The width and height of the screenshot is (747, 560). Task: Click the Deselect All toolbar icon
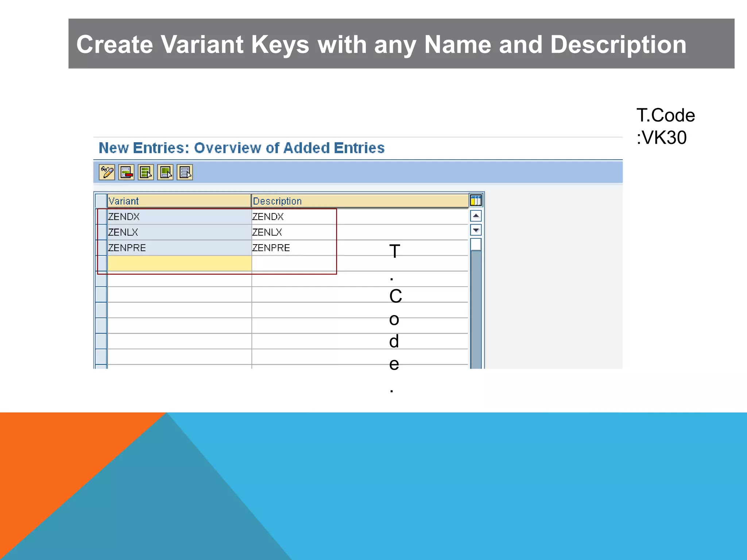(185, 172)
